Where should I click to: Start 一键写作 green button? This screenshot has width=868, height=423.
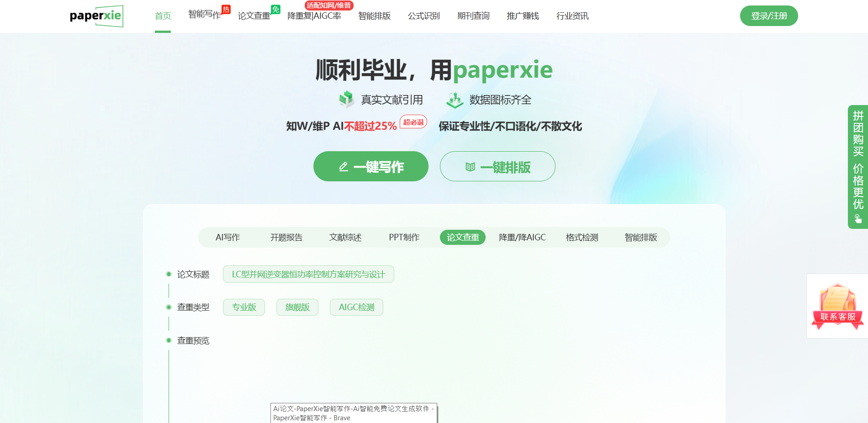coord(371,166)
